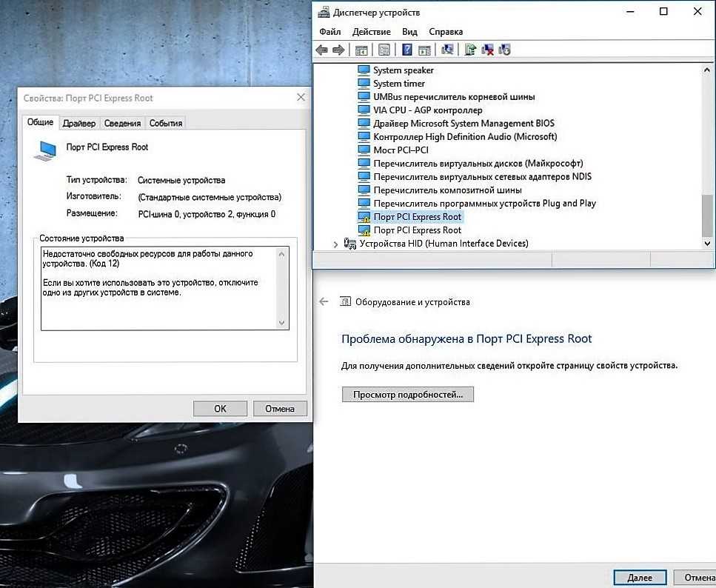Click the monitor icon beside System speaker
The height and width of the screenshot is (588, 716).
[x=364, y=70]
